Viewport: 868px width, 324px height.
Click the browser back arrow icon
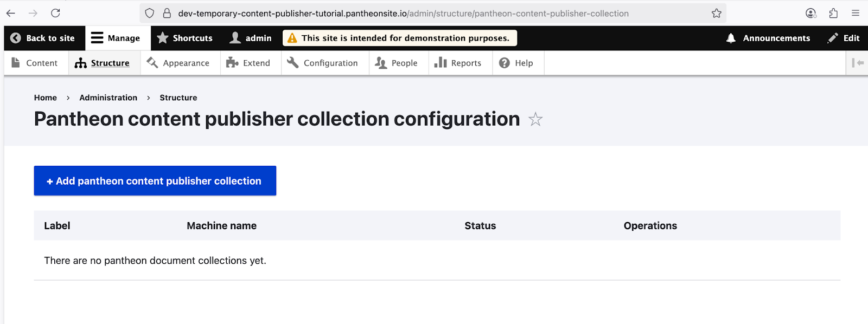tap(11, 13)
